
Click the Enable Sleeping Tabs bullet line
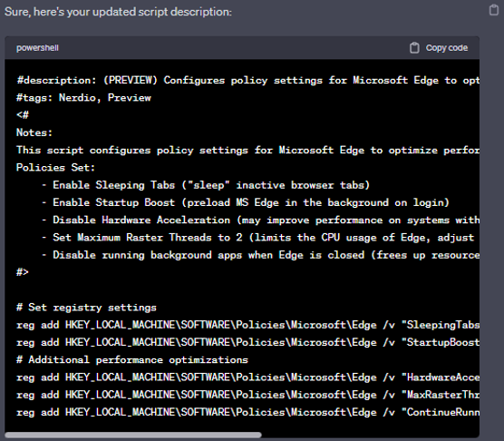pyautogui.click(x=206, y=185)
